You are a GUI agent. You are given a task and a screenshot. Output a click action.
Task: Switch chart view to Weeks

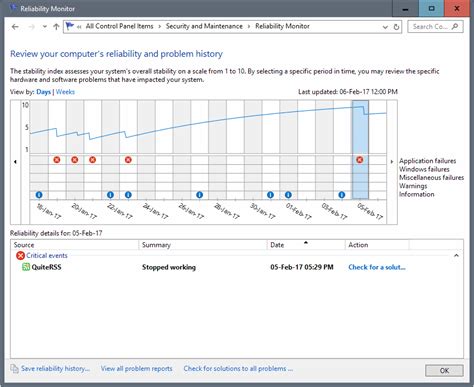click(65, 92)
